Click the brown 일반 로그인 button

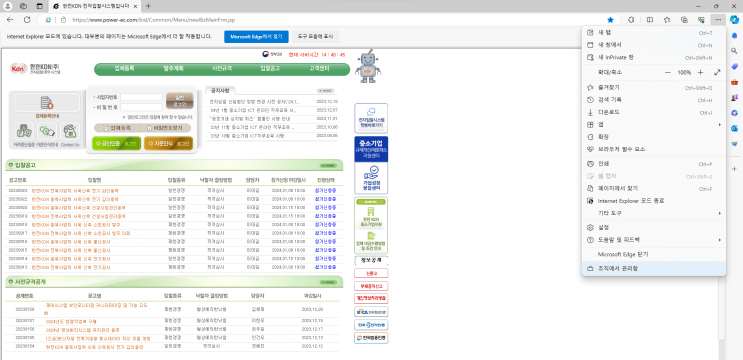(180, 101)
